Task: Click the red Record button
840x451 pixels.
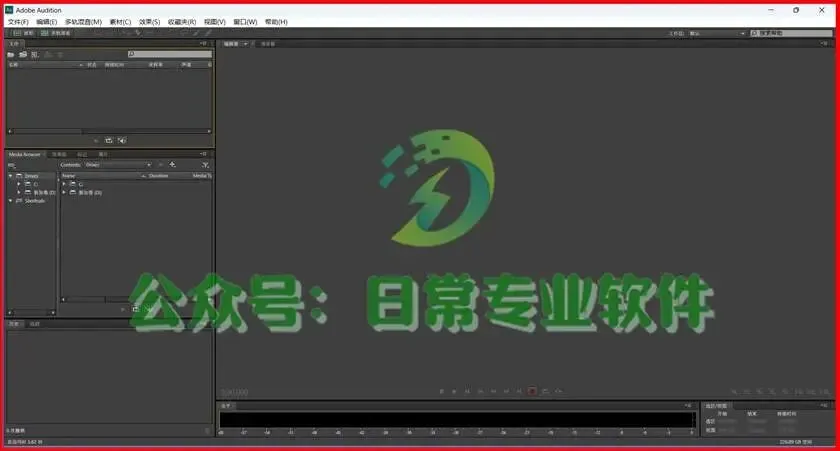Action: [532, 392]
